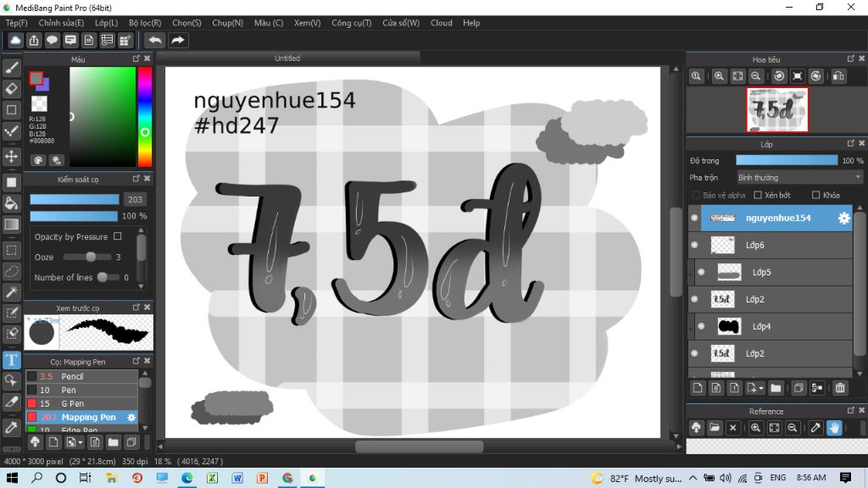Duplicate the layer in Layer panel

[x=798, y=388]
